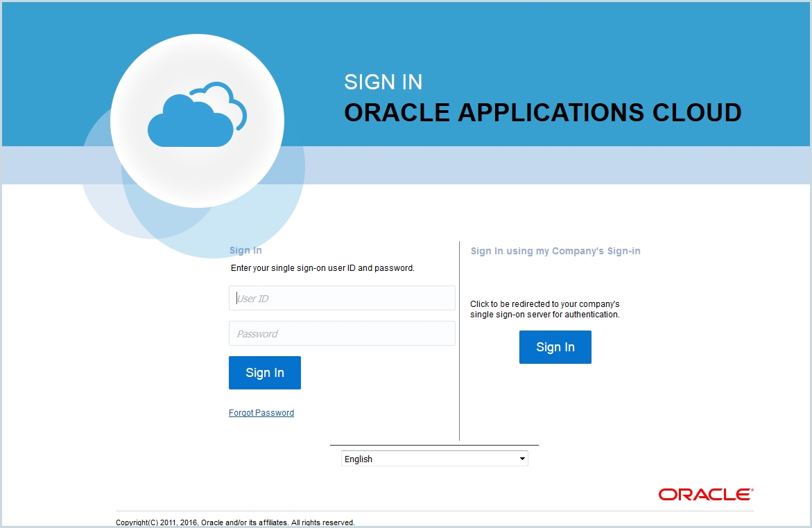This screenshot has width=812, height=528.
Task: Click inside the Password field
Action: pyautogui.click(x=342, y=333)
